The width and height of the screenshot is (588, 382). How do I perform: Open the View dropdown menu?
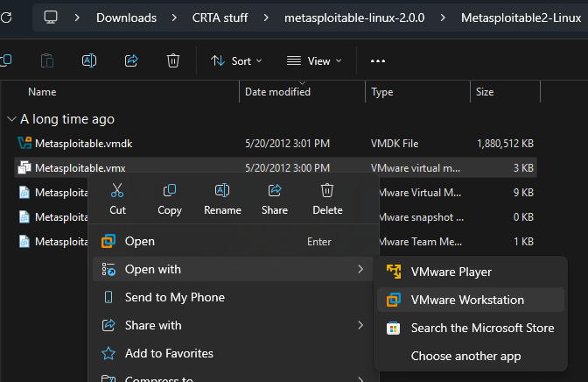(x=313, y=60)
